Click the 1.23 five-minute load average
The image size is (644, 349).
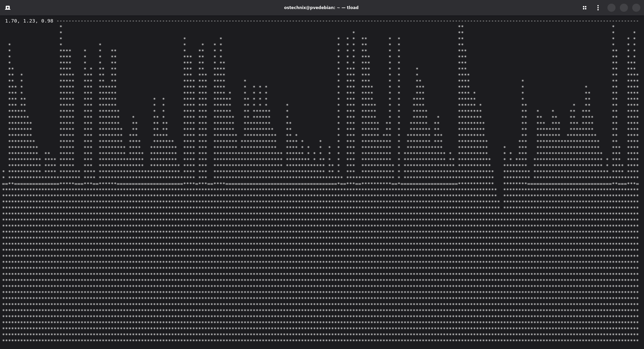click(x=29, y=21)
